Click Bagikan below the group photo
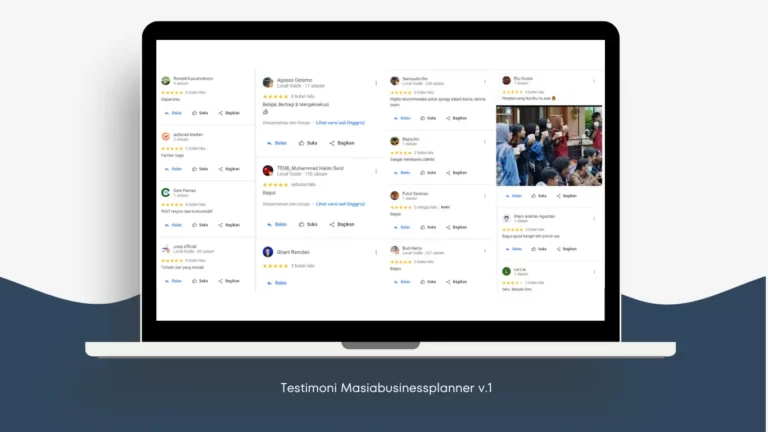The image size is (768, 432). (x=567, y=196)
